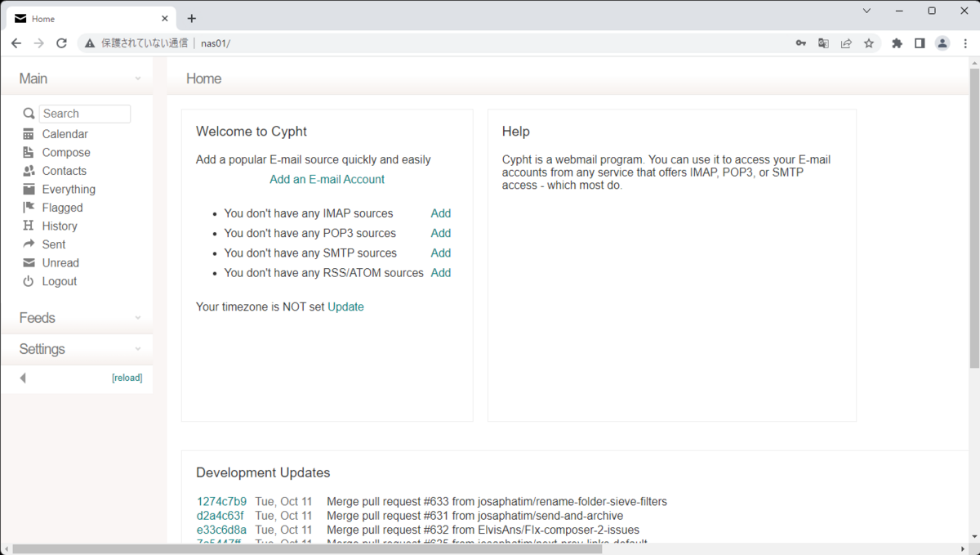Open the browser three-dot menu

(965, 43)
